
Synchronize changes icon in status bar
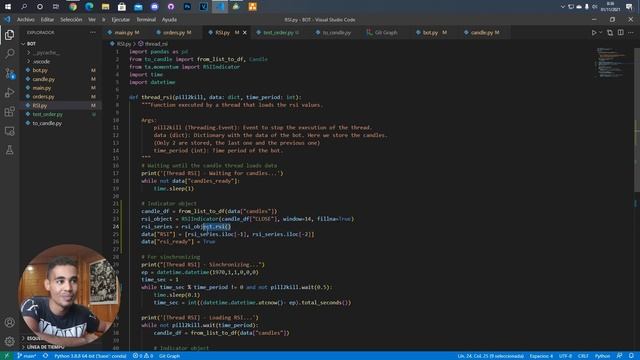point(45,356)
